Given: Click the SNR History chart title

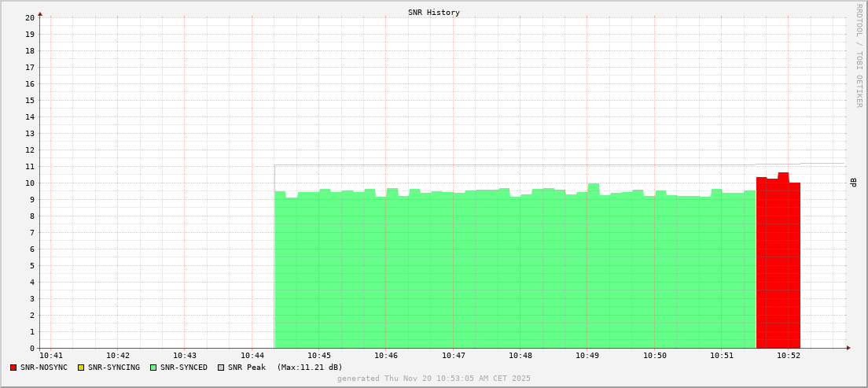Looking at the screenshot, I should click(x=433, y=13).
